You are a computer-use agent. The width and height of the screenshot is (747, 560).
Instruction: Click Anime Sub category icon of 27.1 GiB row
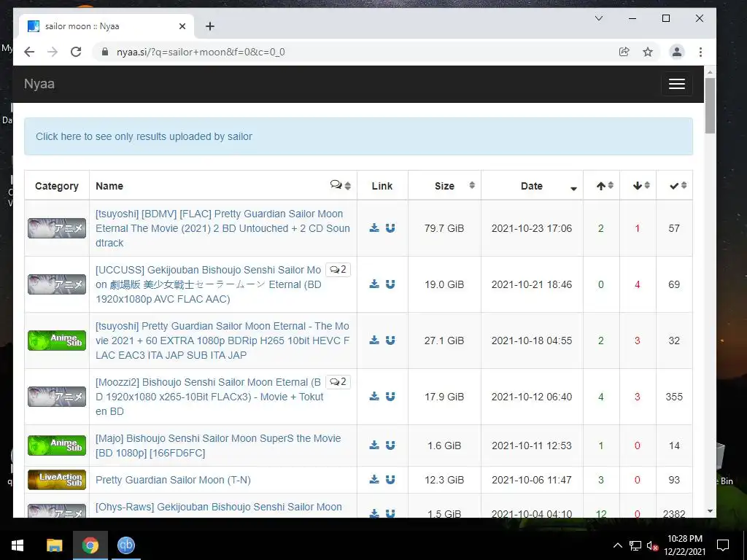coord(57,341)
